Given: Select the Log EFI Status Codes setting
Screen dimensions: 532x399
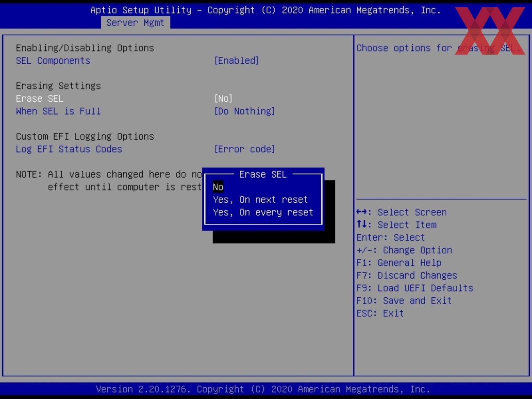Looking at the screenshot, I should point(69,149).
